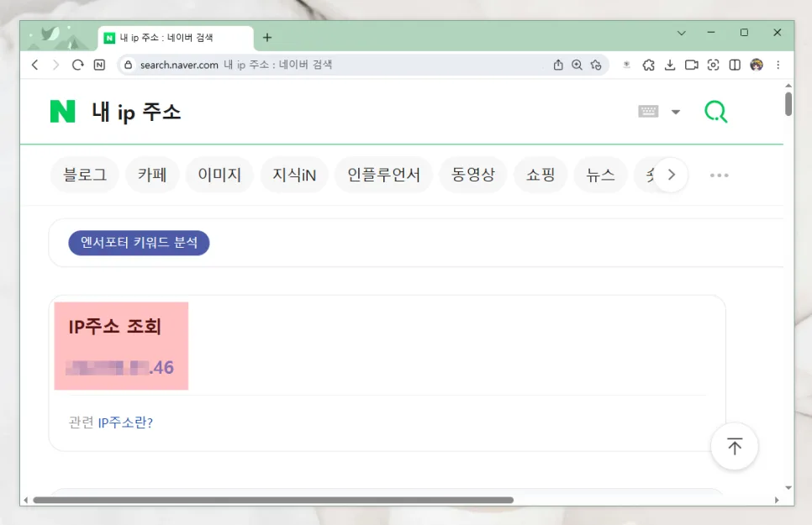Click the scroll-to-top arrow button
The height and width of the screenshot is (525, 812).
(x=735, y=446)
